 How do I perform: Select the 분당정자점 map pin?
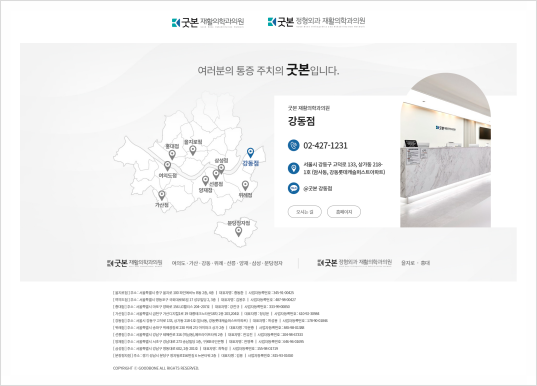pyautogui.click(x=239, y=232)
